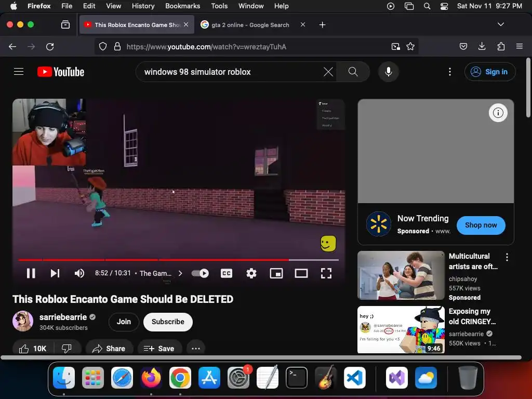Open Spotlight search in menu bar
Image resolution: width=532 pixels, height=399 pixels.
(x=427, y=6)
